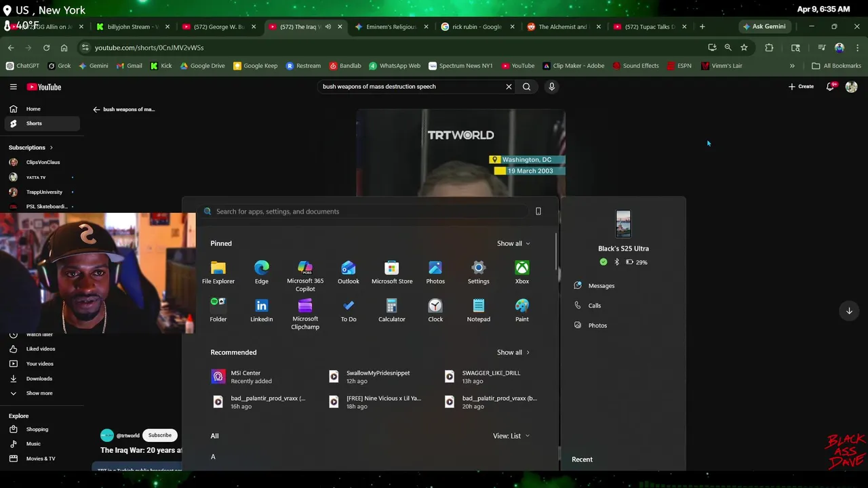Open ClipsVonClaus subscription channel
Screen dimensions: 868x488
tap(42, 162)
